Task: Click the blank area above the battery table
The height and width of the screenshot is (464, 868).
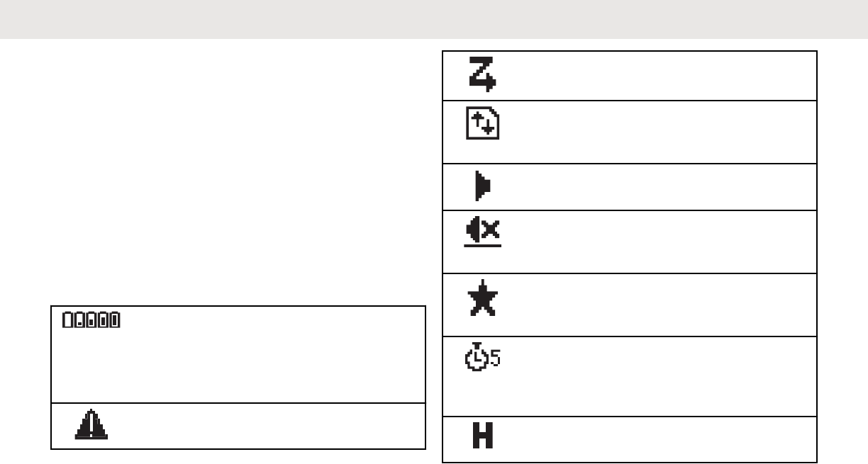Action: tap(213, 177)
